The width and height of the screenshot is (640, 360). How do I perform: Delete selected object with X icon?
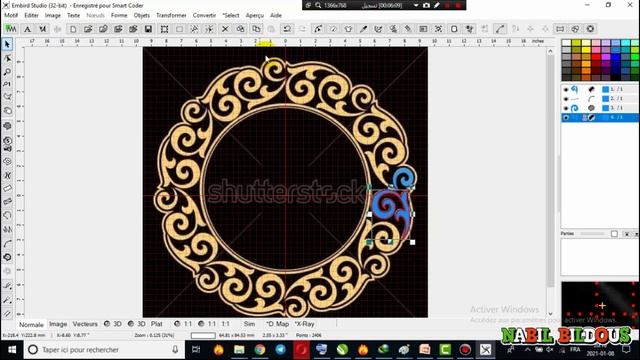point(225,29)
